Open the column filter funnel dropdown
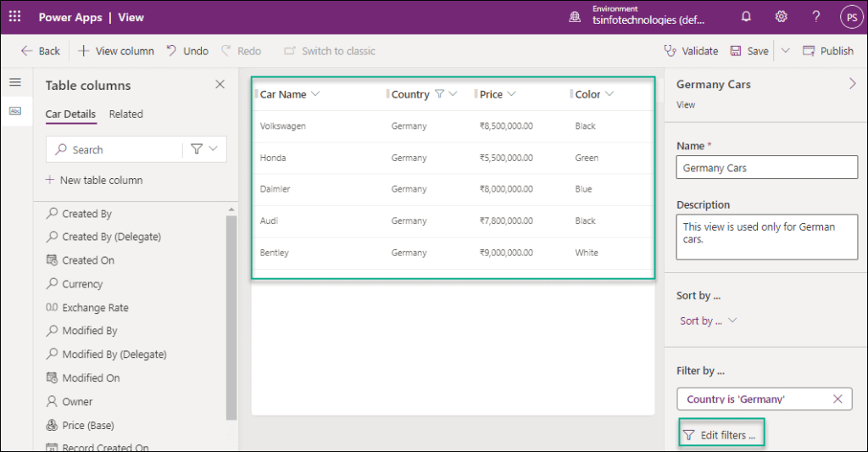Screen dimensions: 868x452 204,149
